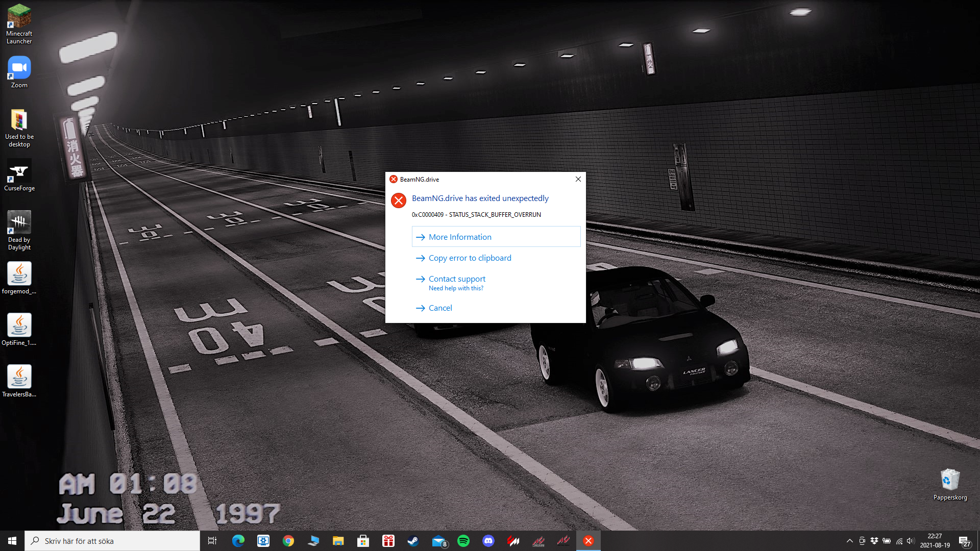The image size is (980, 551).
Task: Open the Windows Start menu
Action: click(12, 541)
